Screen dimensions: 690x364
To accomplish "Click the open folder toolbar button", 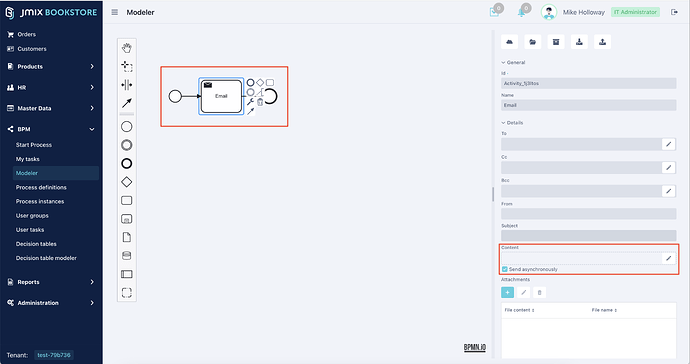I will tap(533, 42).
